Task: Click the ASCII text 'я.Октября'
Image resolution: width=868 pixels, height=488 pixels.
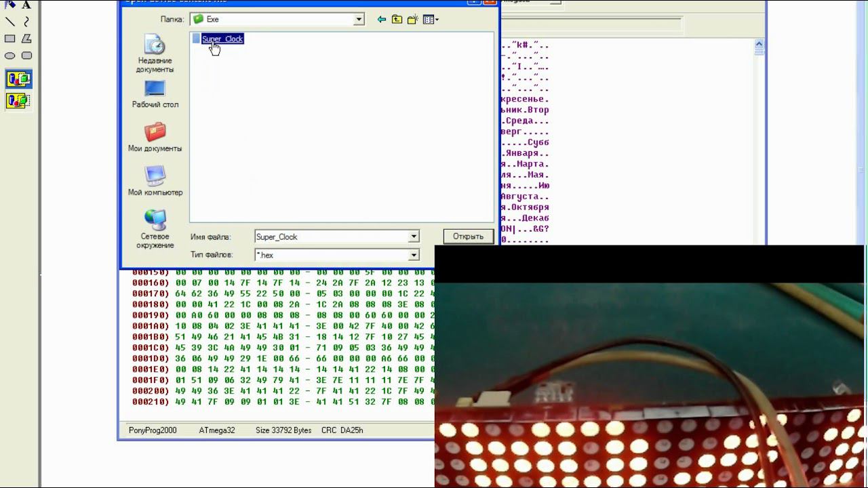Action: coord(525,207)
